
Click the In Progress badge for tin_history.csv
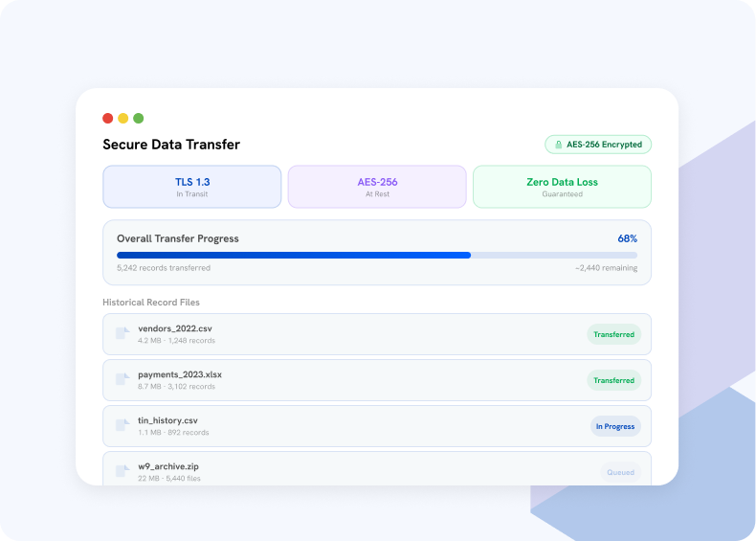tap(615, 426)
